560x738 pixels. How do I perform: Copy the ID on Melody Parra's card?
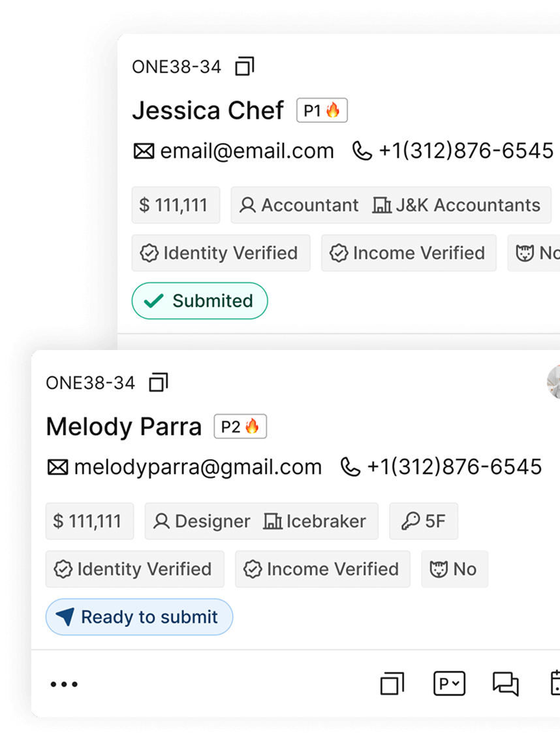tap(159, 383)
